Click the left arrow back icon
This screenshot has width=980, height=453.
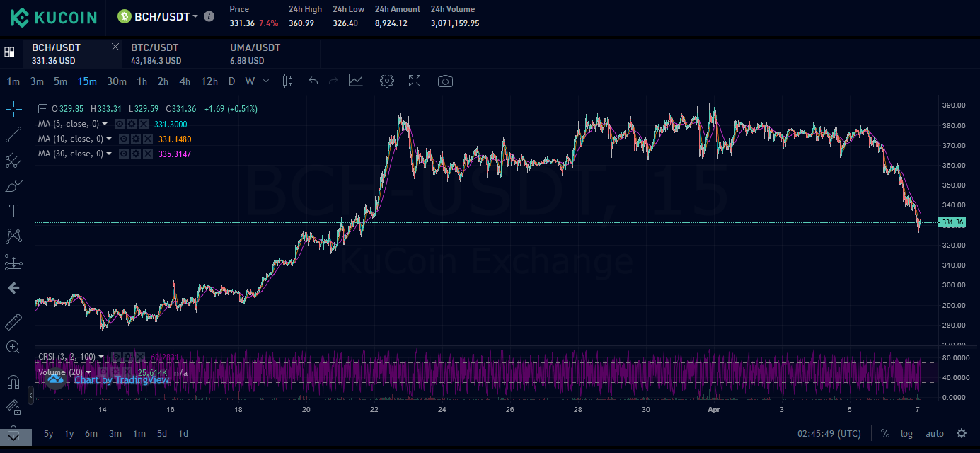tap(13, 288)
